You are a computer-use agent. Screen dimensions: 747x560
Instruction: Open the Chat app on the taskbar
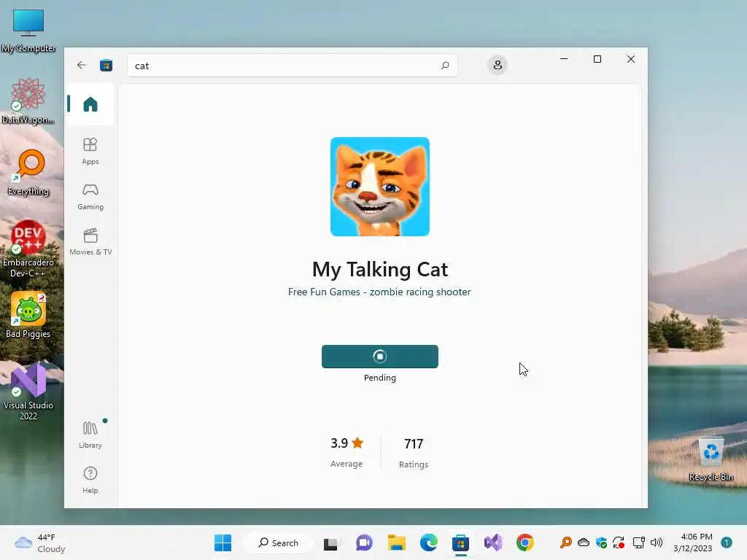click(364, 542)
